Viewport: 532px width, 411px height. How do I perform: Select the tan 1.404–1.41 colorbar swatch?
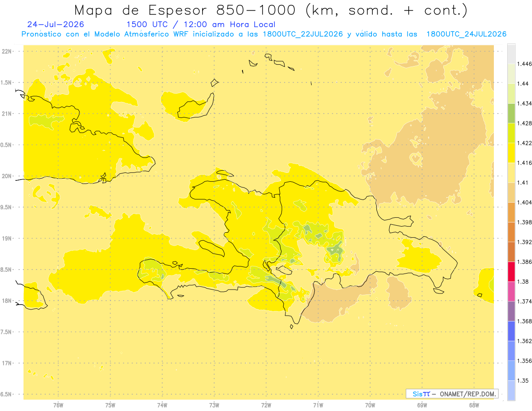(511, 192)
